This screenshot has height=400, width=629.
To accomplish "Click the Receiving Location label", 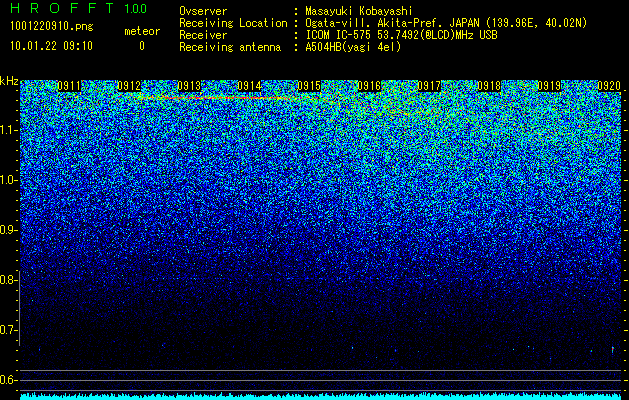I will click(233, 23).
